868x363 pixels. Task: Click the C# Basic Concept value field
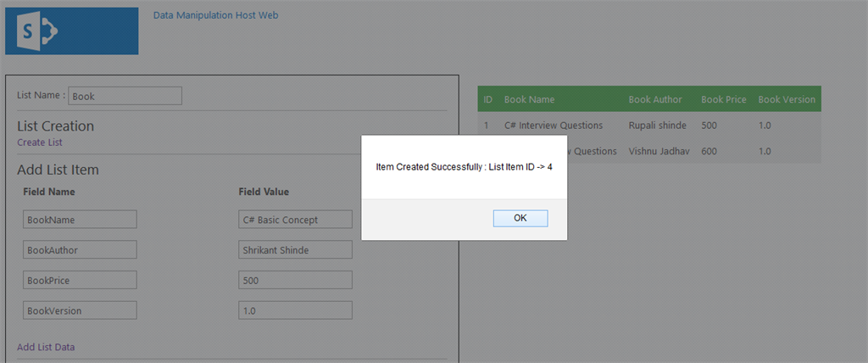pos(295,220)
